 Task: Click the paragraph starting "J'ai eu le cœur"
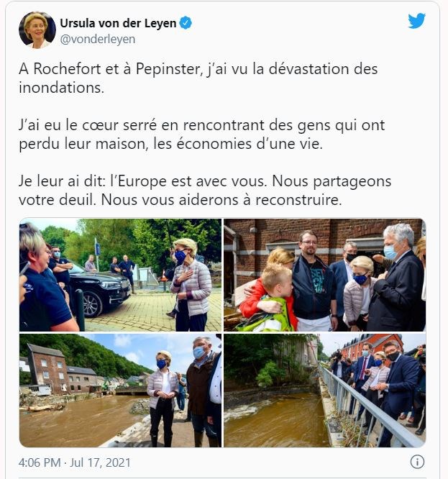tap(201, 134)
